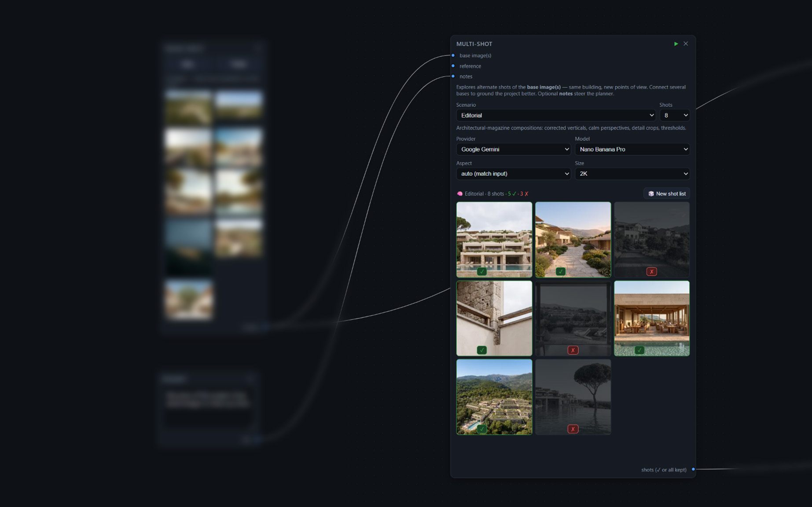Click the pink brain icon beside Editorial summary
This screenshot has width=812, height=507.
459,193
